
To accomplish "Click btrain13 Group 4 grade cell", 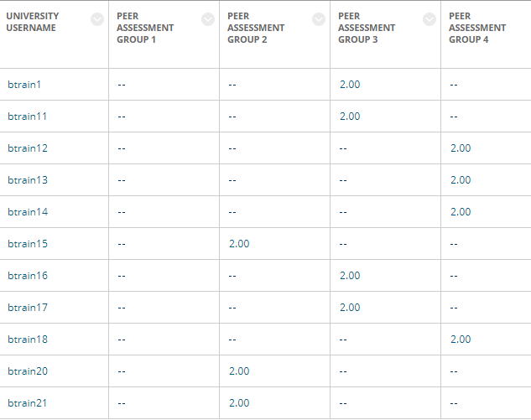I will click(461, 179).
